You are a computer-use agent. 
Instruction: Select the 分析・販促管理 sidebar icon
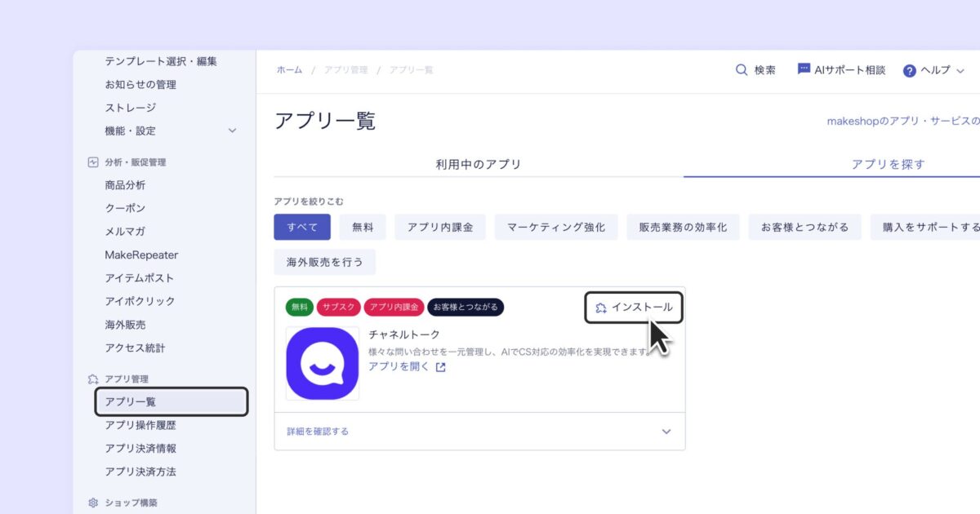tap(93, 162)
